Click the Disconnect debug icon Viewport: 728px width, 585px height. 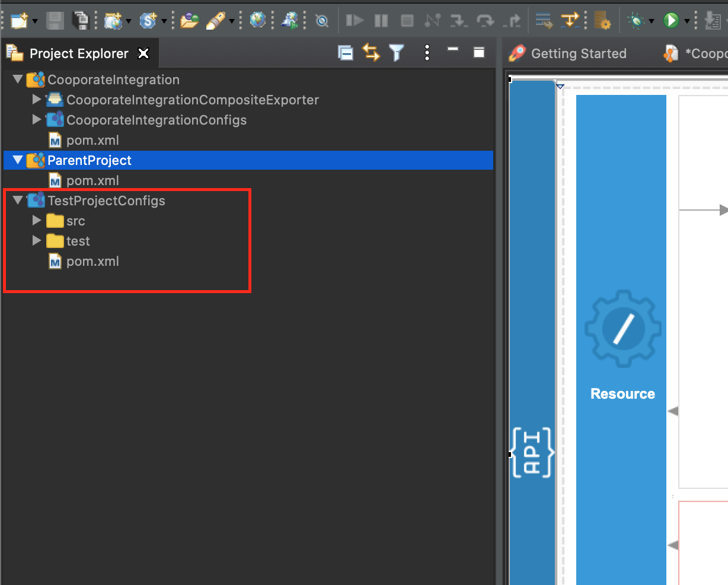(433, 21)
